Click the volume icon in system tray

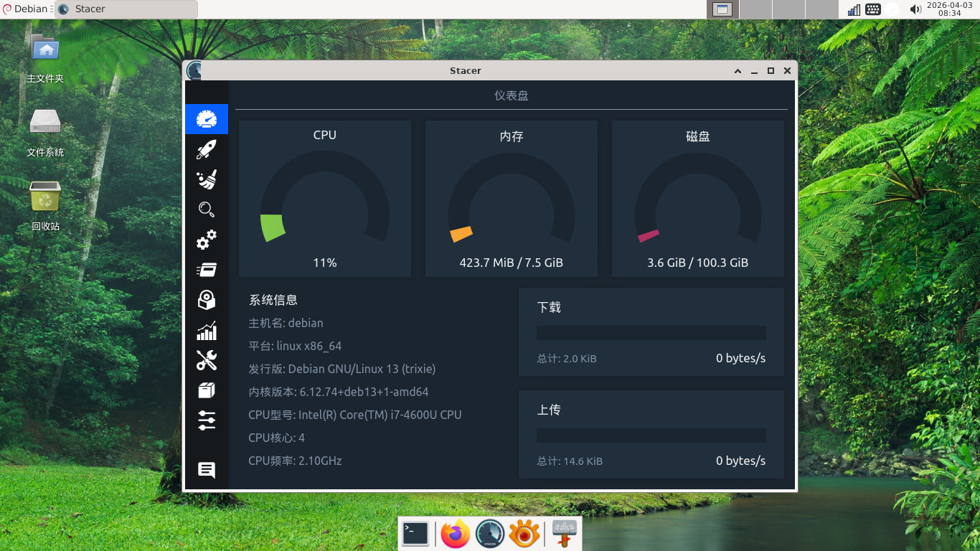pyautogui.click(x=915, y=9)
